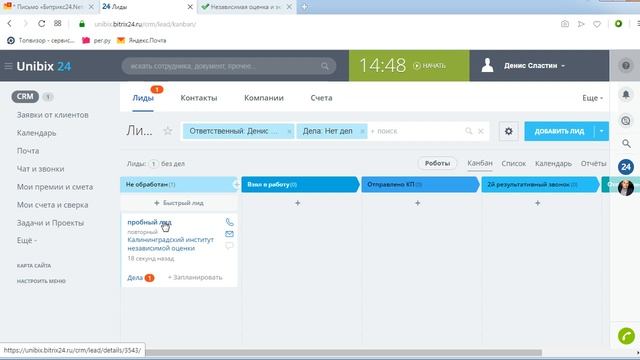Click '+ Запланировать' on lead card
The width and height of the screenshot is (640, 360).
(195, 277)
